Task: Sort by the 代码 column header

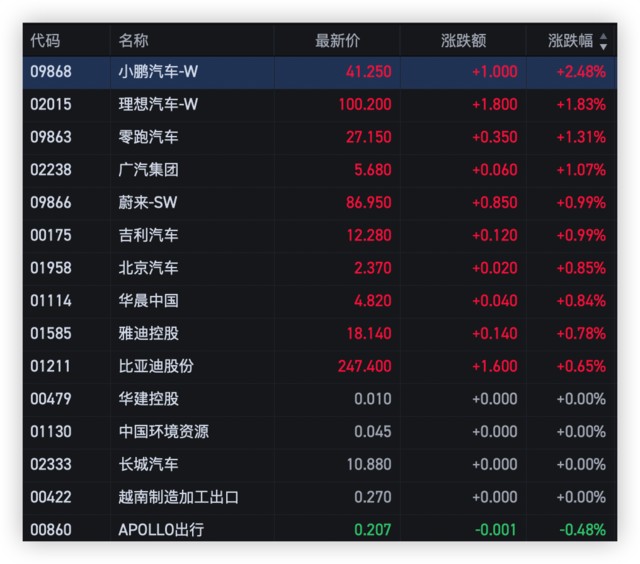Action: tap(45, 41)
